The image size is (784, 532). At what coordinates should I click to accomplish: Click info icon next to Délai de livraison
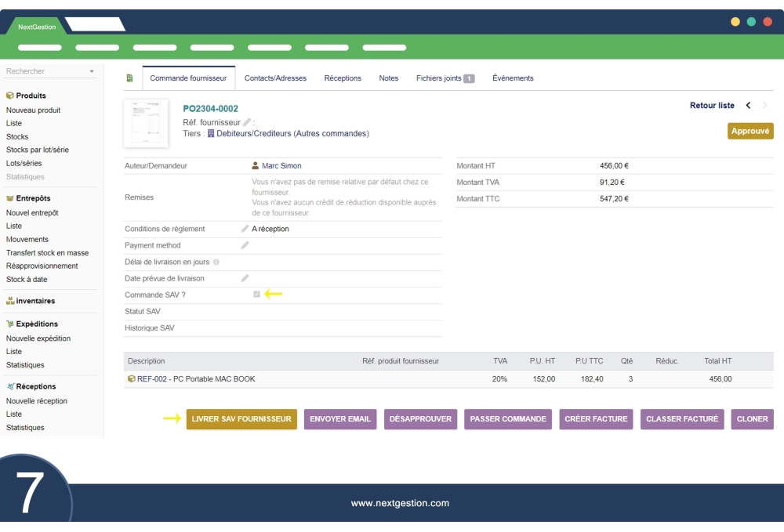(x=216, y=262)
